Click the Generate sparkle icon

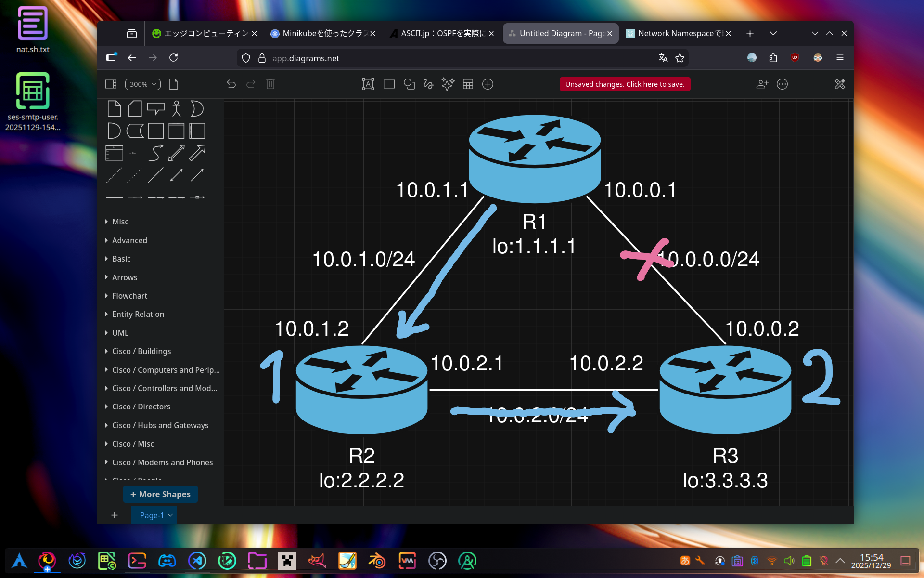tap(448, 84)
